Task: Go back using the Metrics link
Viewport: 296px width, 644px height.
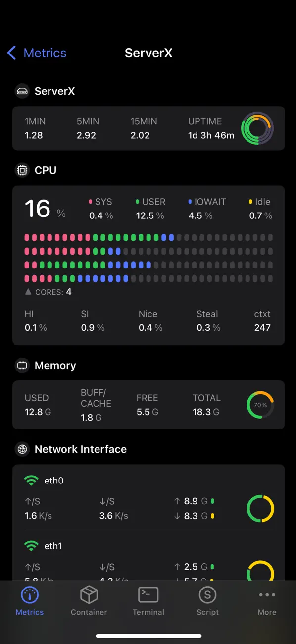Action: coord(45,53)
